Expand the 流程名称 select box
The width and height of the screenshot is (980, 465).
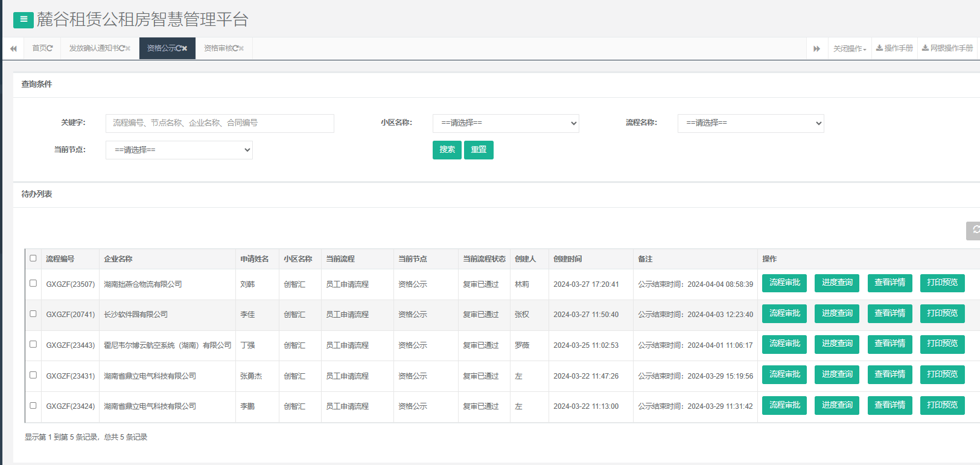point(751,123)
